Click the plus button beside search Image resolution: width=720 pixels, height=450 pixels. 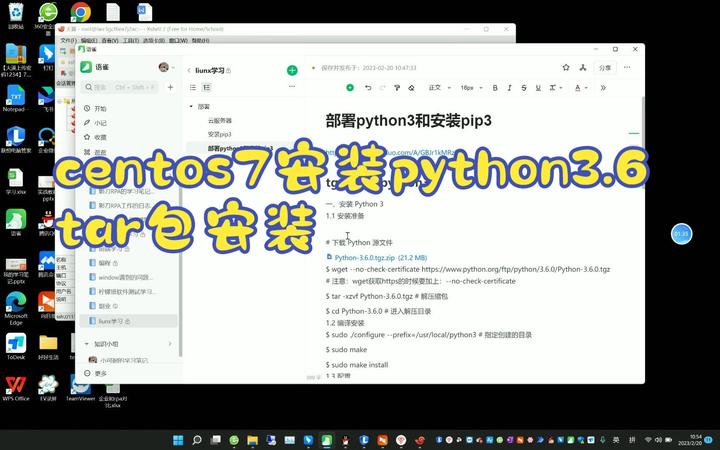coord(170,87)
